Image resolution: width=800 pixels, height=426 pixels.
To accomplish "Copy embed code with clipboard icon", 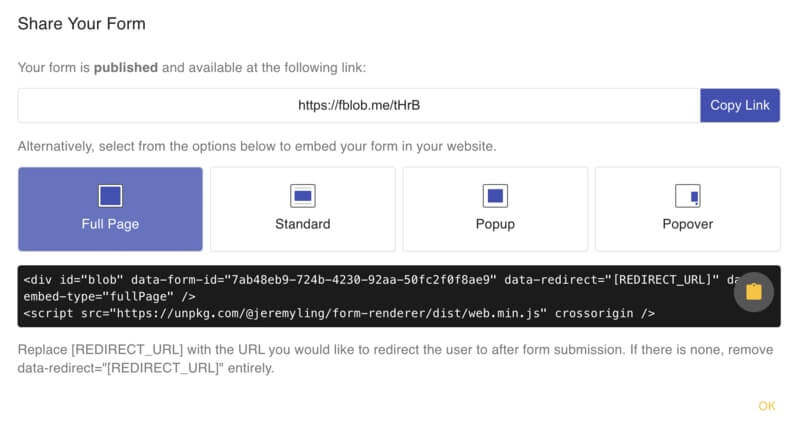I will (754, 292).
